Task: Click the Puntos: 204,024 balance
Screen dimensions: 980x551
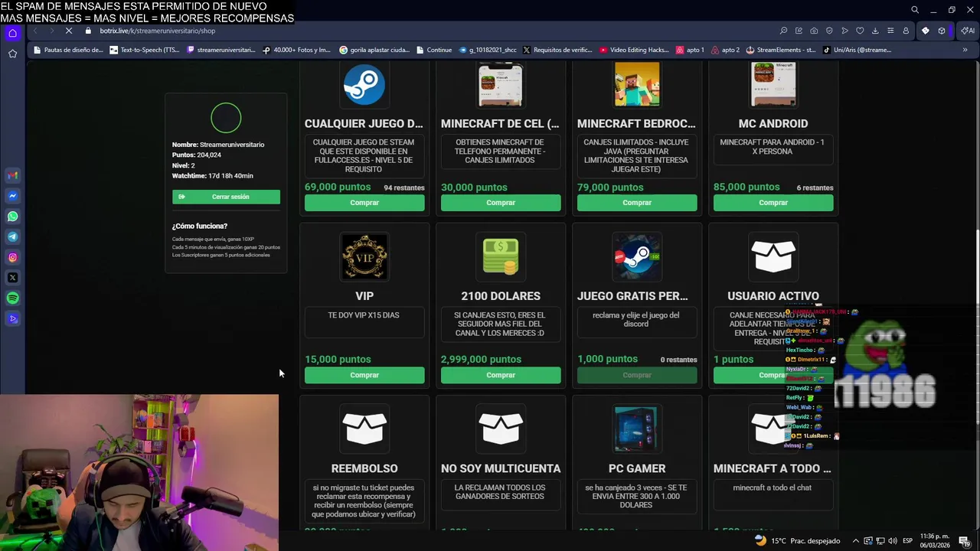Action: click(197, 155)
